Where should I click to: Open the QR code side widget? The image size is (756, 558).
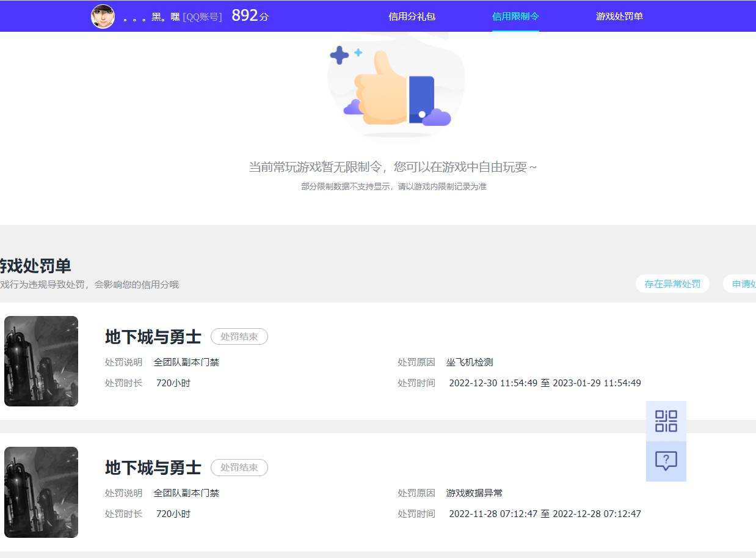tap(666, 421)
